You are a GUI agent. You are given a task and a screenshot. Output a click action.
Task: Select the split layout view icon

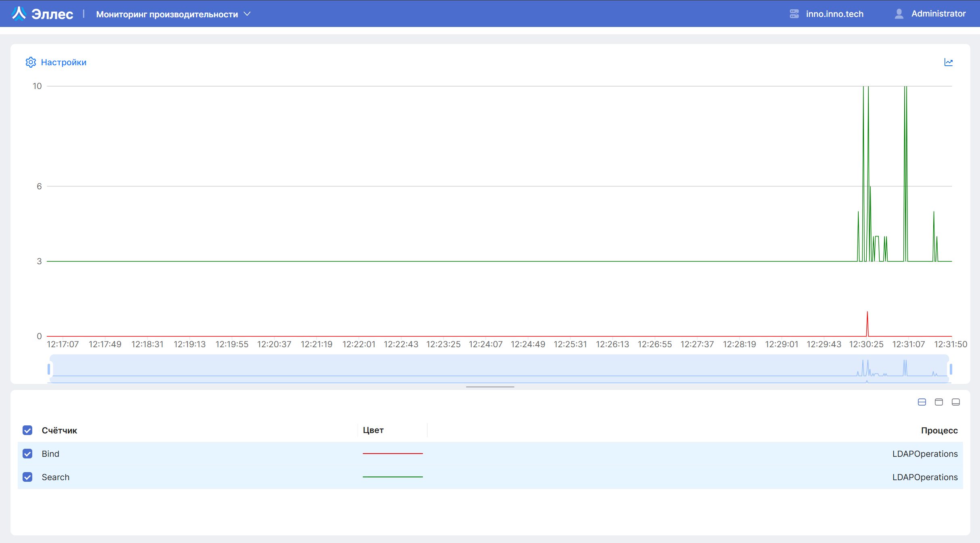pyautogui.click(x=922, y=402)
